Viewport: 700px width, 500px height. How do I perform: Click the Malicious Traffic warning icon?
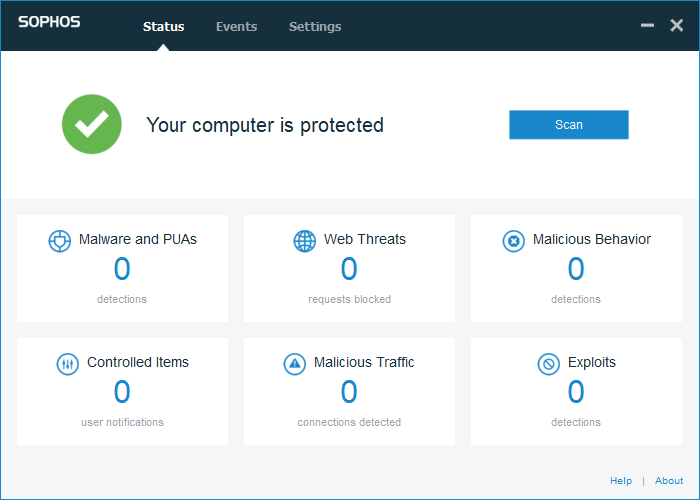pos(294,364)
